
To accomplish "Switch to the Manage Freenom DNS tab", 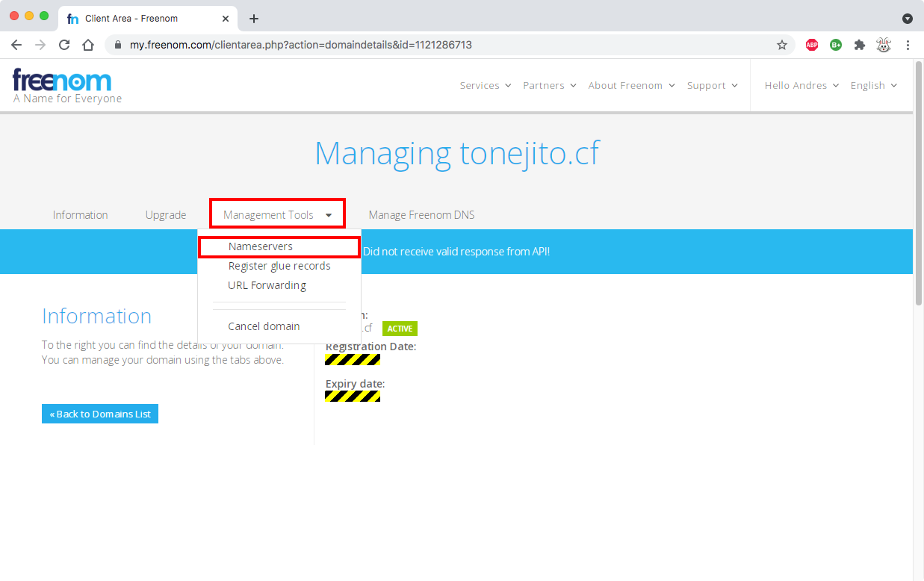I will pos(421,215).
